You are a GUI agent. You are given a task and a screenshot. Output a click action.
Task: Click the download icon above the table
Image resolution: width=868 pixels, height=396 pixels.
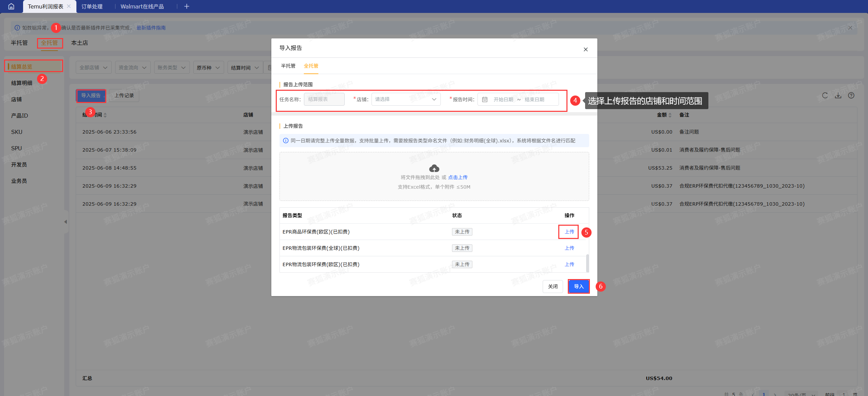[838, 96]
